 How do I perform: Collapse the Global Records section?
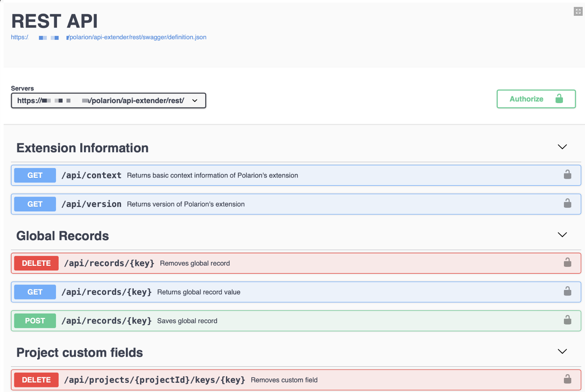point(562,235)
